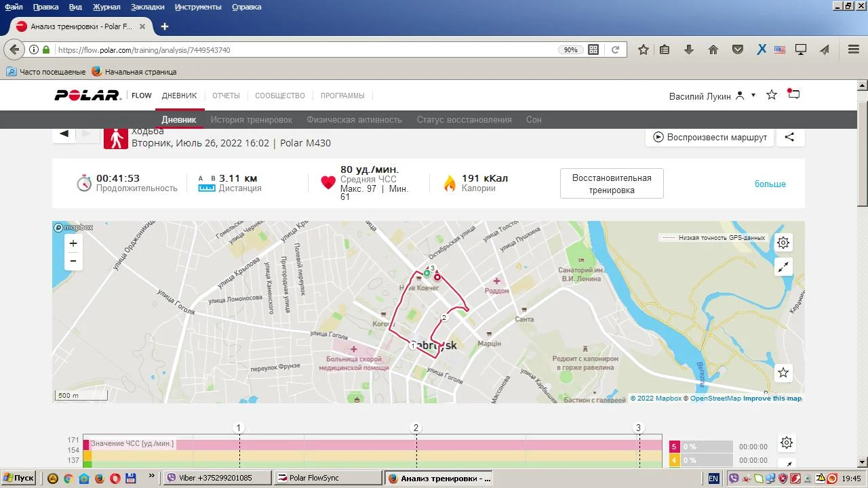868x488 pixels.
Task: Open Firefox hamburger menu
Action: (x=854, y=49)
